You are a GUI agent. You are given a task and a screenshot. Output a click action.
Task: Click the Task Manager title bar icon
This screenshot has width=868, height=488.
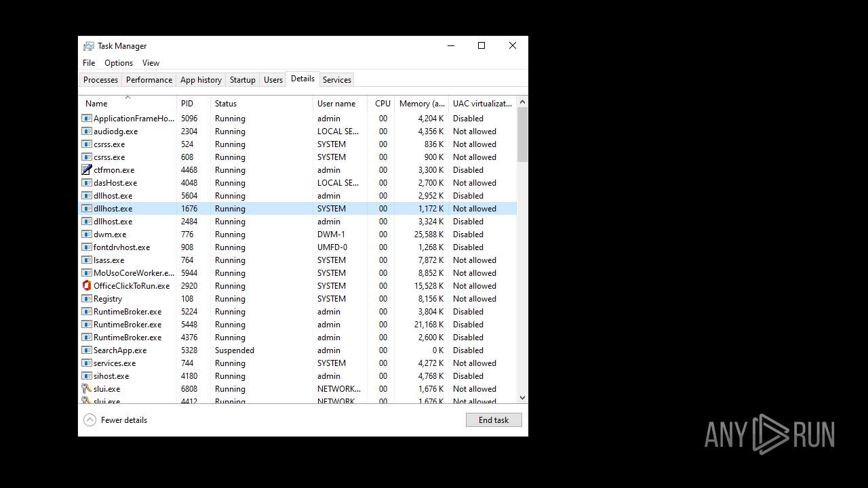coord(89,46)
